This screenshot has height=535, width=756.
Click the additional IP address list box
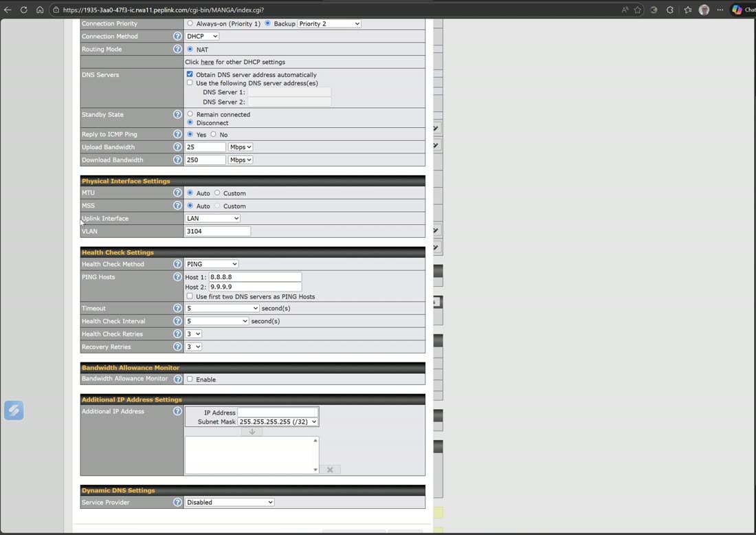click(252, 455)
